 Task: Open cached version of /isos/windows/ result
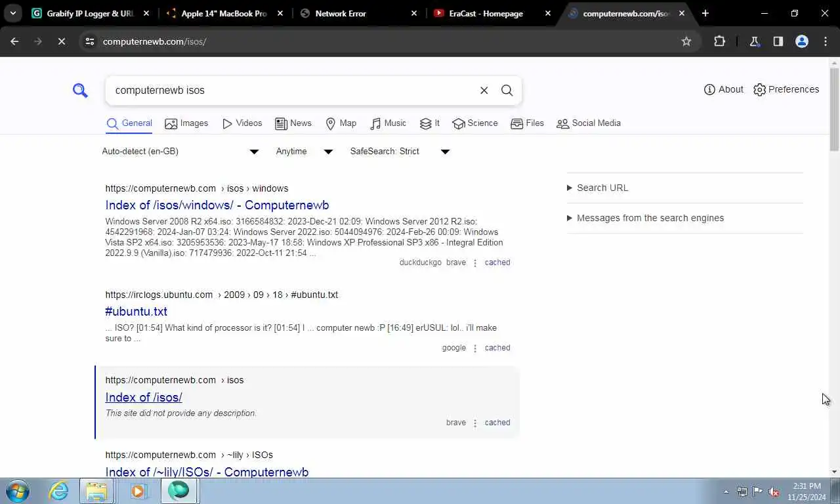pos(497,262)
